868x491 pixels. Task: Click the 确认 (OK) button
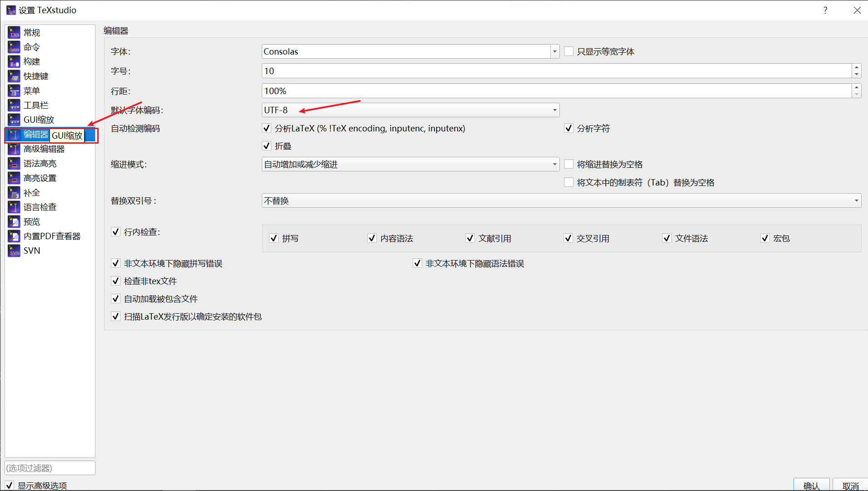812,485
